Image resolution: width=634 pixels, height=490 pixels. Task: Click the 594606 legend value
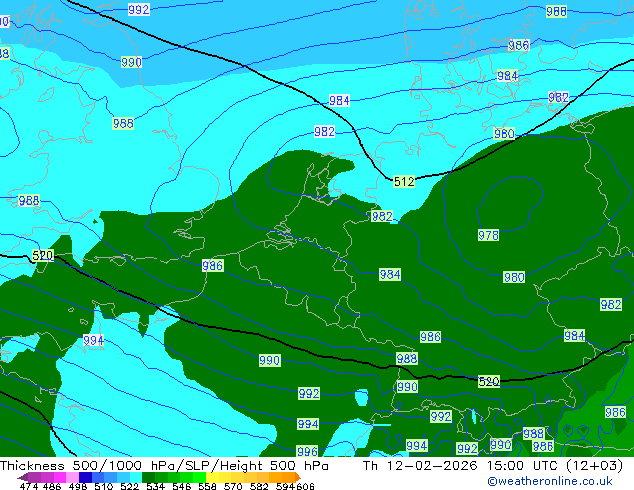point(295,486)
